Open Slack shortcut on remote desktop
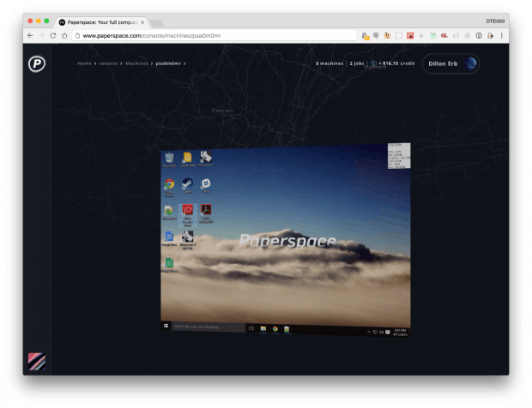The width and height of the screenshot is (532, 408). click(x=206, y=186)
